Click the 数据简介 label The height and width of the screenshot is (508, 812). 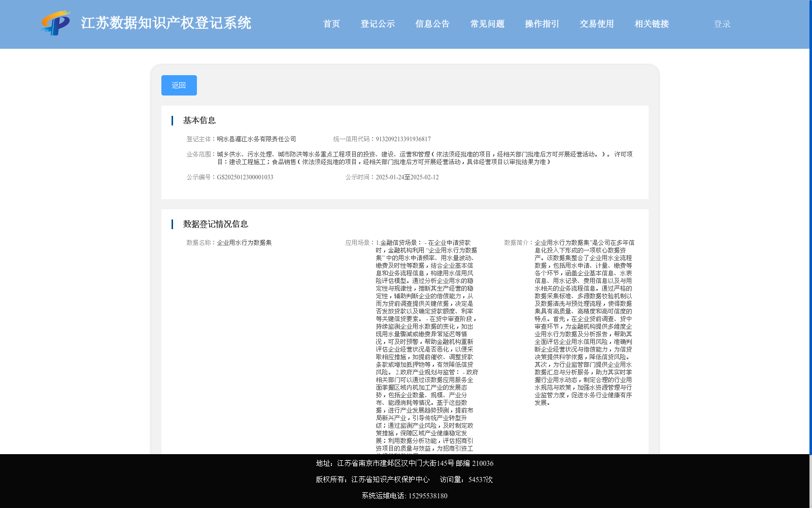click(x=519, y=243)
